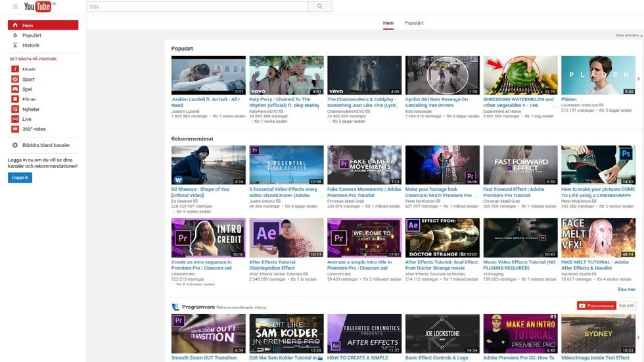Click the Live icon in sidebar
Screen dimensions: 644x362
tap(15, 119)
